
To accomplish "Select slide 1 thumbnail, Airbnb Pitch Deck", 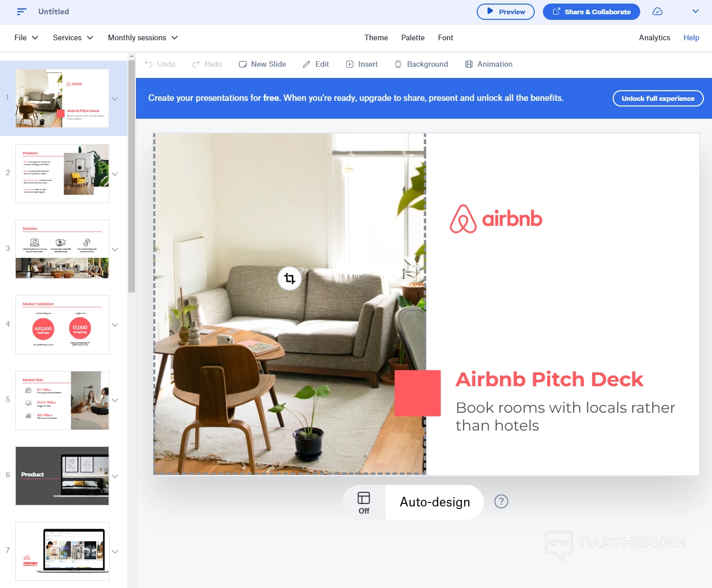I will pyautogui.click(x=62, y=98).
